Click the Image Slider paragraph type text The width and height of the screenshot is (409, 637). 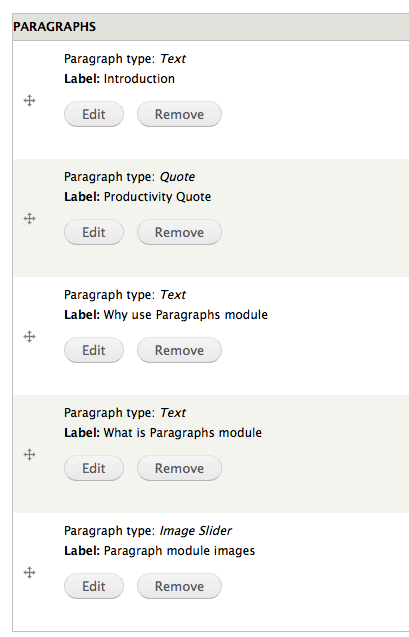[x=195, y=531]
